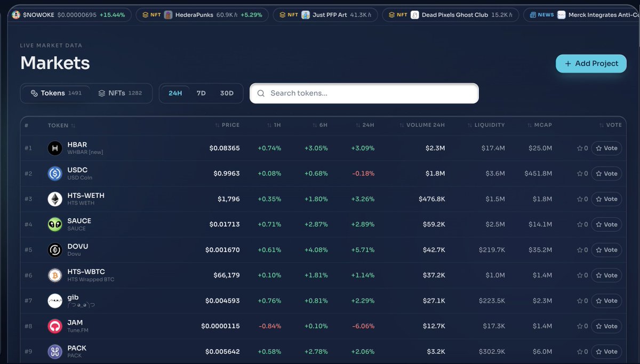Click the gib token logo icon
Screen dimensions: 640x364
(x=55, y=301)
